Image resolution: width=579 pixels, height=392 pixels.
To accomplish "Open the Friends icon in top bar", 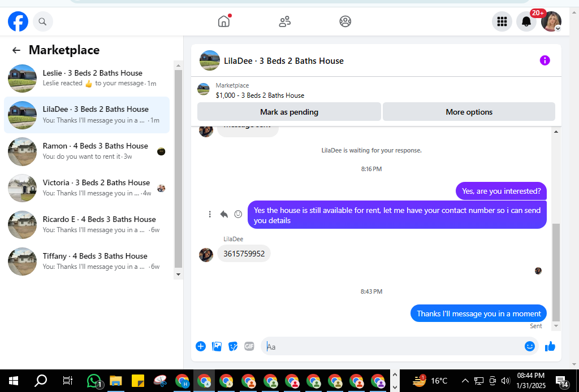I will 284,21.
